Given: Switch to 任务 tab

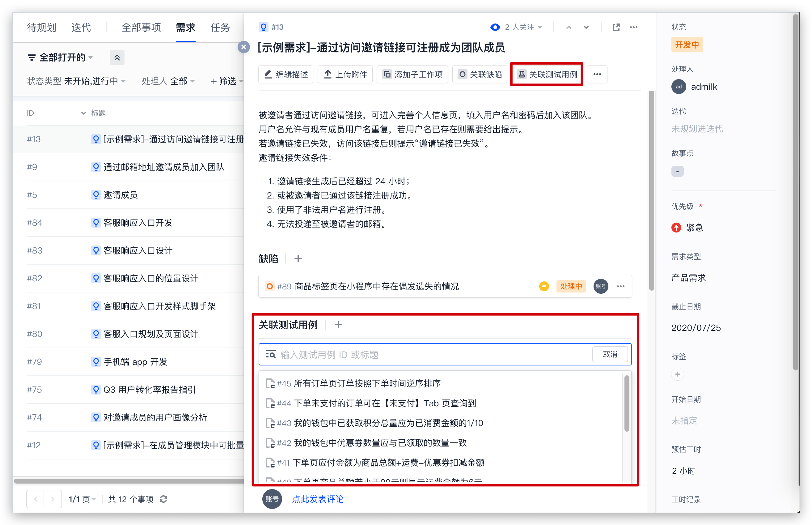Looking at the screenshot, I should [220, 27].
